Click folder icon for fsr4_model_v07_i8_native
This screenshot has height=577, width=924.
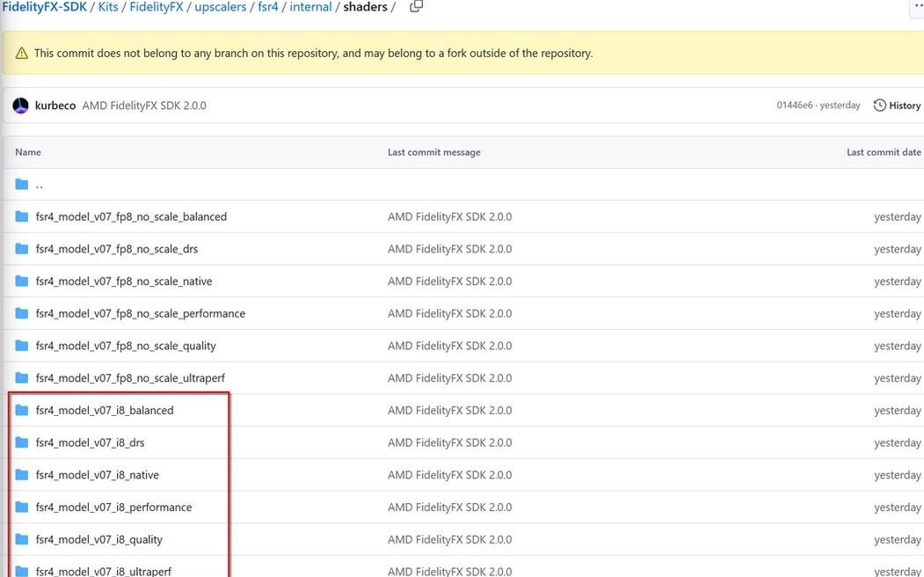22,474
